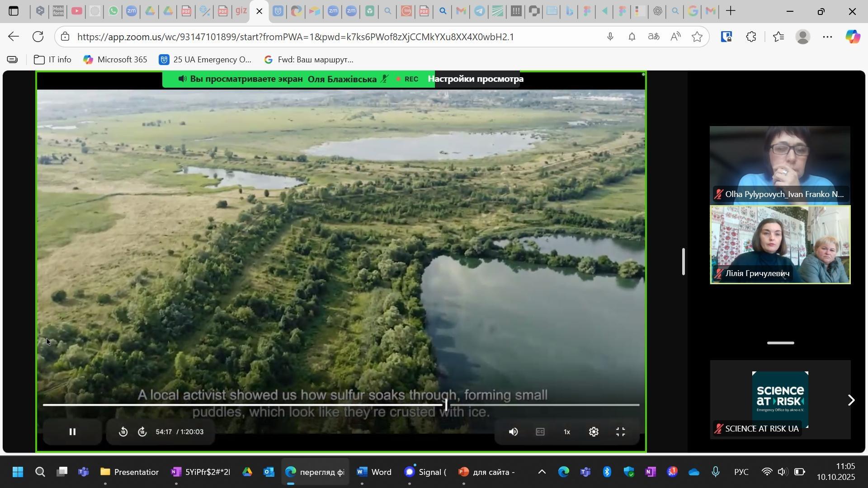Open Copilot sidebar icon
The height and width of the screenshot is (488, 868).
(853, 37)
